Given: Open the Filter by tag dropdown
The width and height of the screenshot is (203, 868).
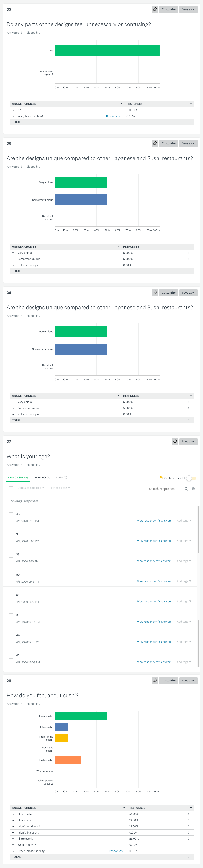Looking at the screenshot, I should point(61,488).
